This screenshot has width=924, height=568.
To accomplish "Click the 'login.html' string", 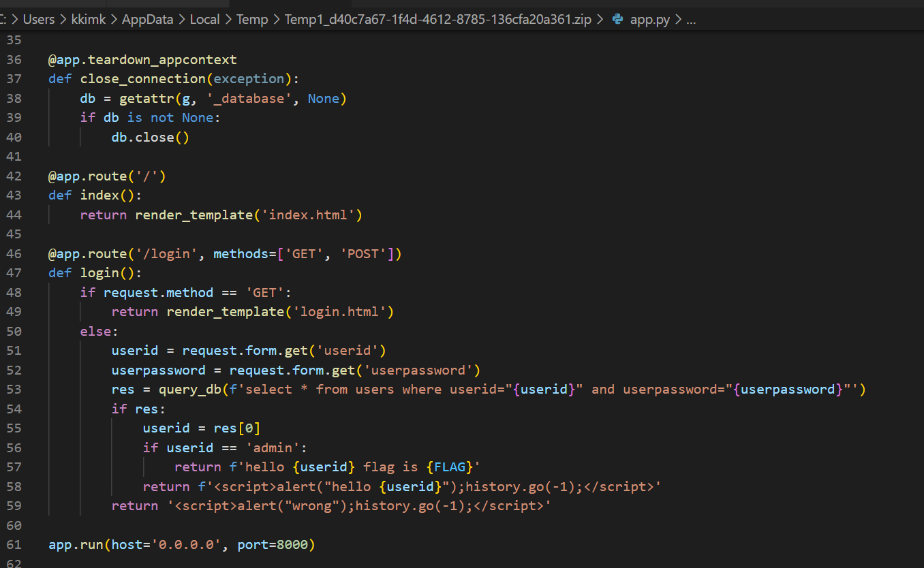I will pyautogui.click(x=339, y=312).
